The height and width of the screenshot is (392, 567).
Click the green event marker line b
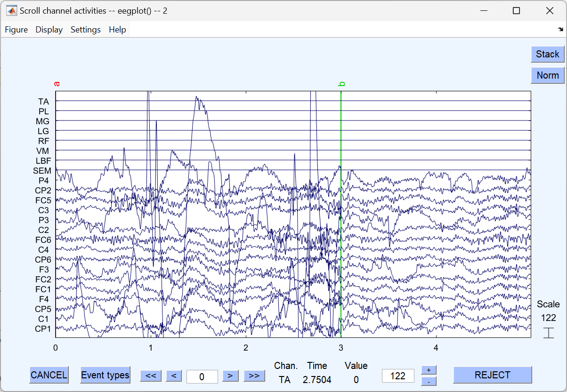(x=341, y=214)
